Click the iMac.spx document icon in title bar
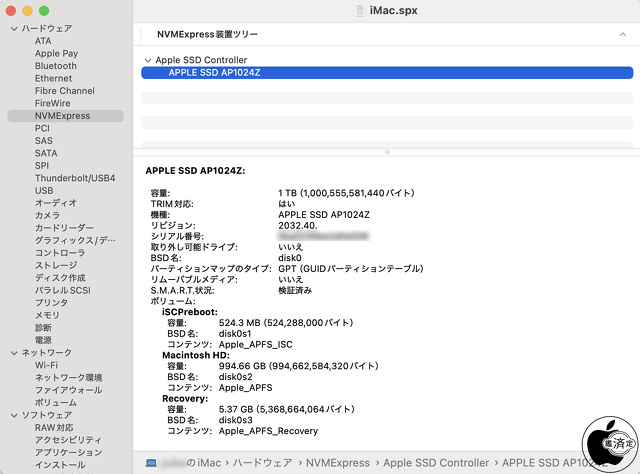Image resolution: width=640 pixels, height=474 pixels. (x=362, y=9)
